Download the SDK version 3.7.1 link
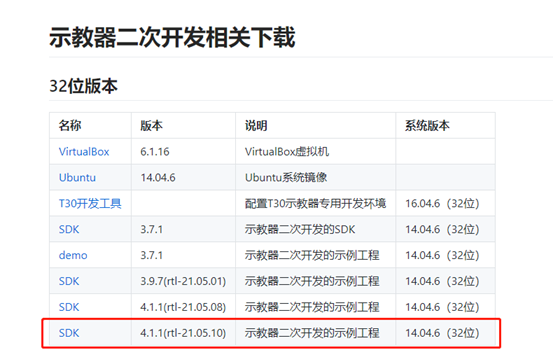Image resolution: width=553 pixels, height=364 pixels. [69, 229]
